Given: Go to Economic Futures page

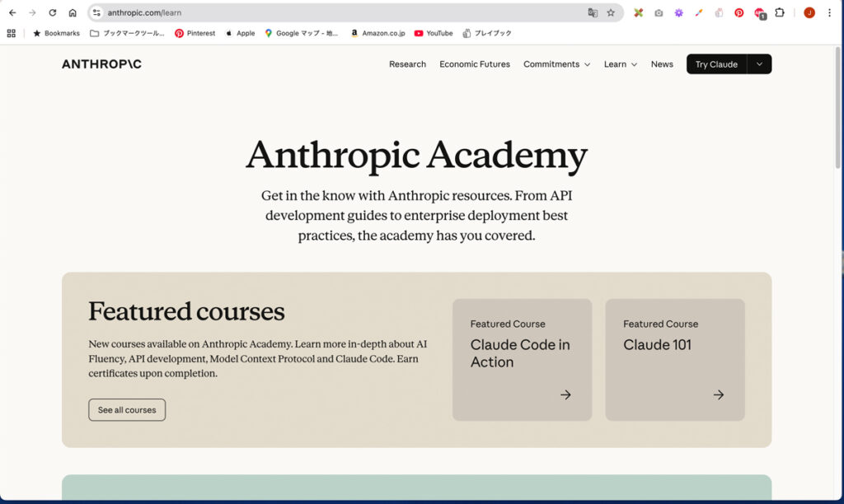Looking at the screenshot, I should pos(474,64).
